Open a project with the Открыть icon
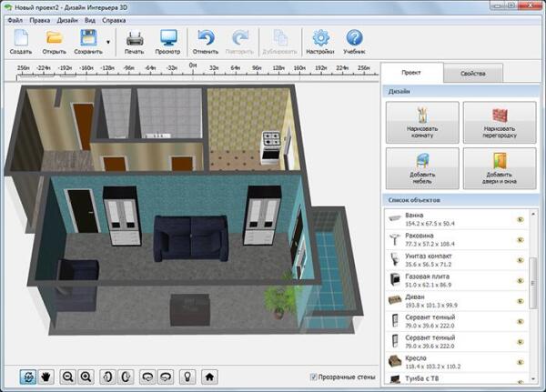 [x=55, y=38]
